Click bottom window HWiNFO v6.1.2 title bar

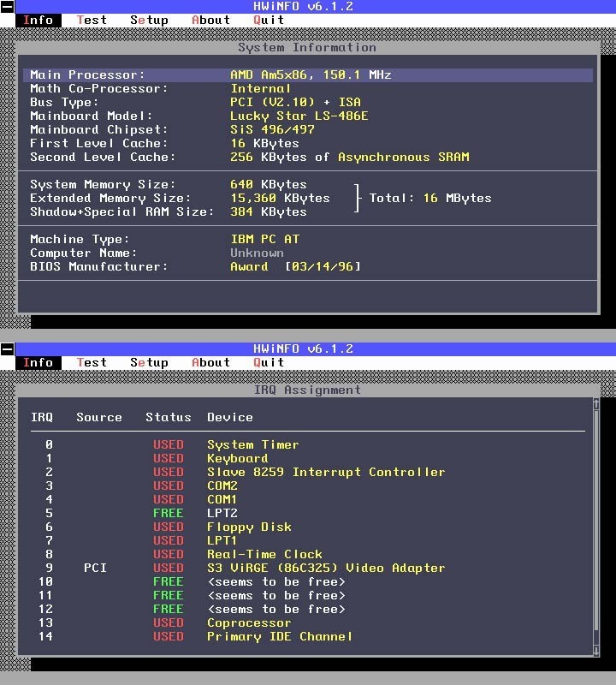point(316,349)
